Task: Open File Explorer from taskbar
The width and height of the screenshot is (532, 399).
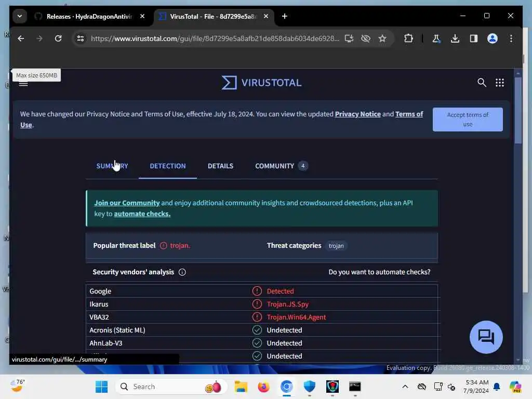Action: point(241,387)
